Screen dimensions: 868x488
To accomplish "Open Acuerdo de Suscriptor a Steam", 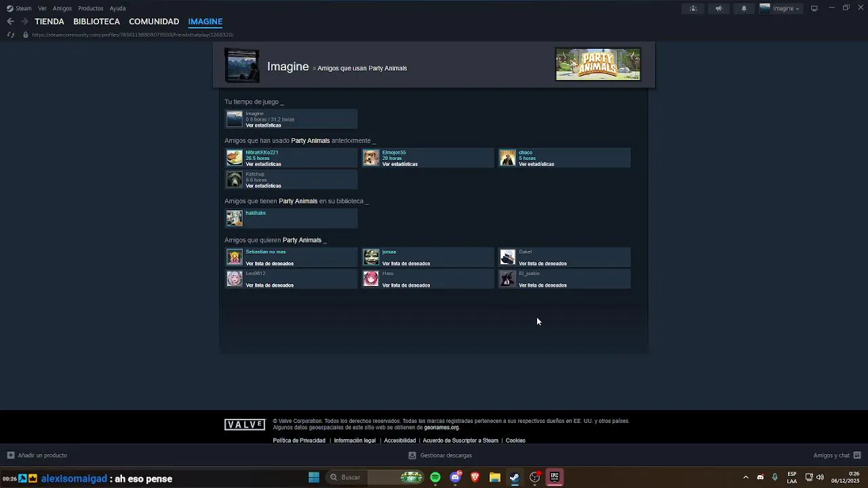I will coord(460,441).
